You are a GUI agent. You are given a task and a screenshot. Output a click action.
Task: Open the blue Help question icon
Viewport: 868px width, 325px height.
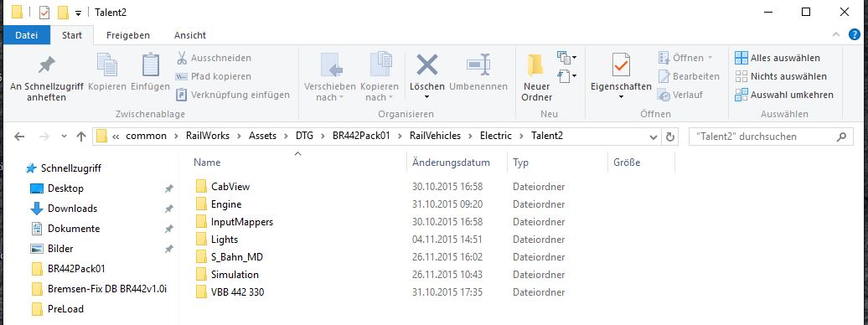(855, 34)
